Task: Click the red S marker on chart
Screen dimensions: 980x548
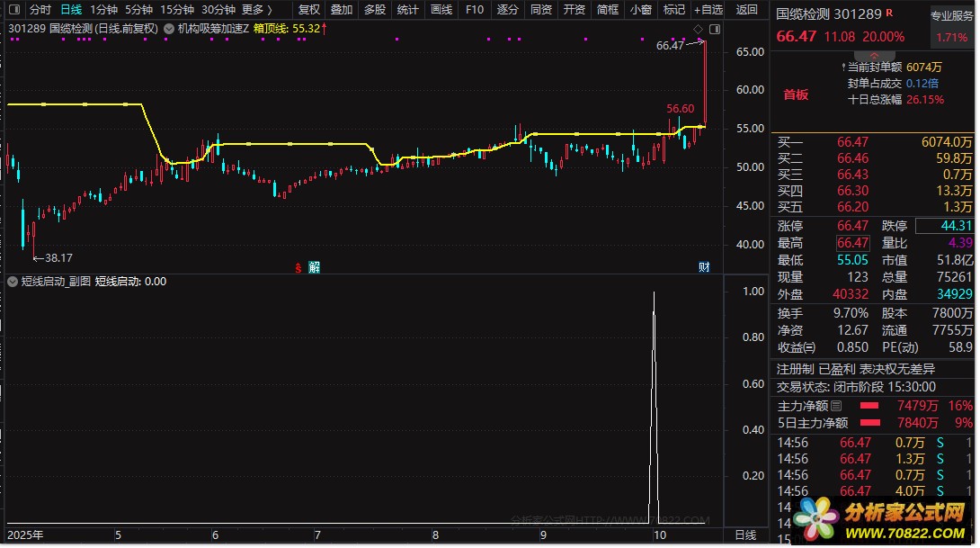Action: click(298, 268)
